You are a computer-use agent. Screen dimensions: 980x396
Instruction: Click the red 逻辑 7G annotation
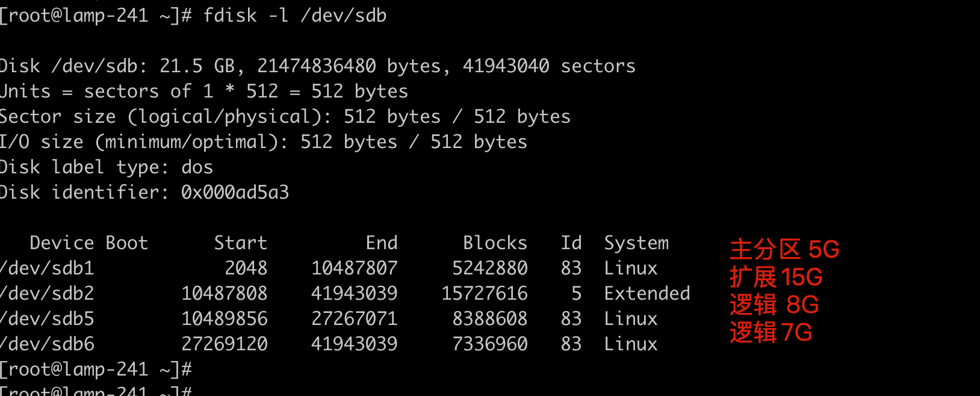coord(771,332)
